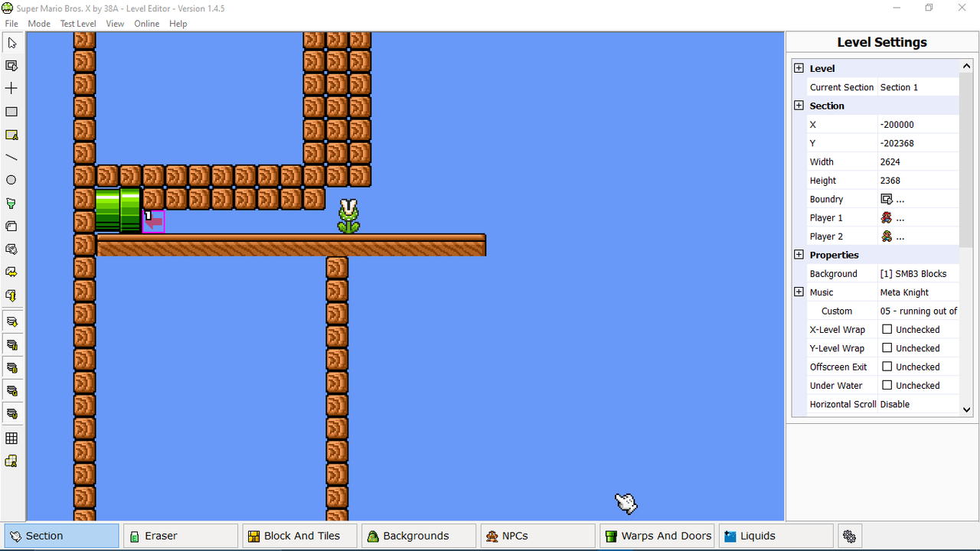Collapse the Properties group
980x551 pixels.
tap(799, 255)
